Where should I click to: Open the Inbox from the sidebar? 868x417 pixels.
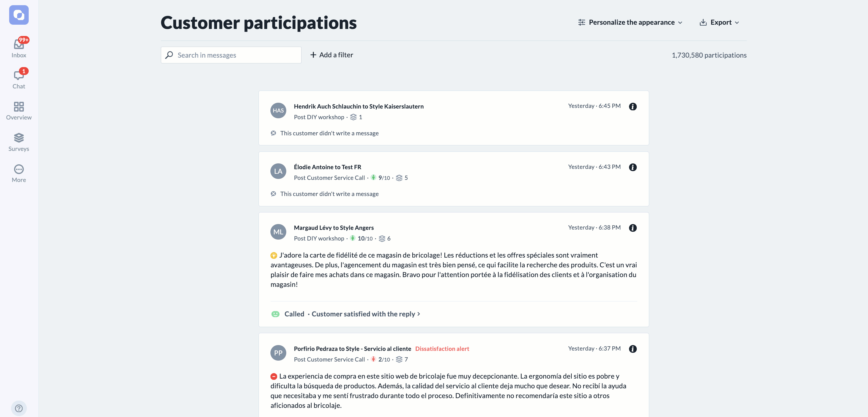[x=19, y=48]
